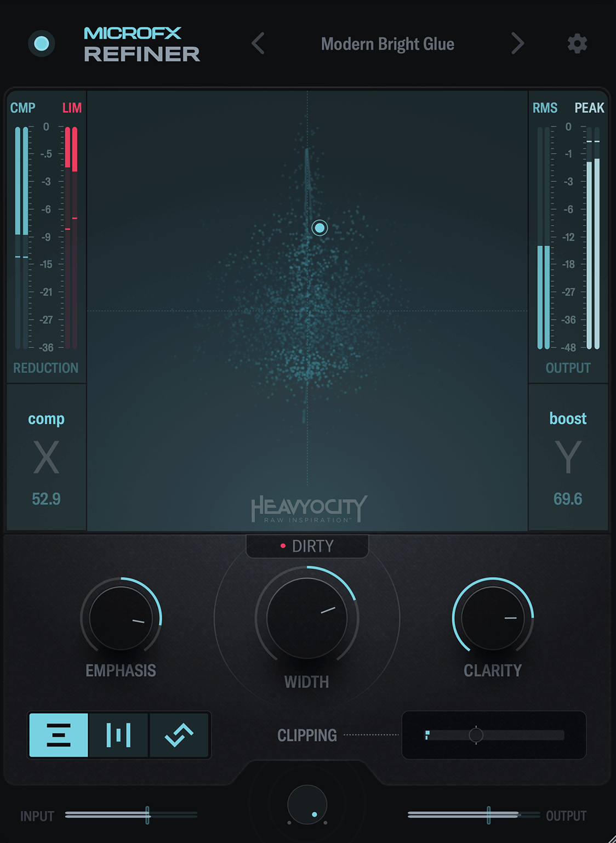
Task: Click the EMPHASIS knob
Action: (121, 618)
